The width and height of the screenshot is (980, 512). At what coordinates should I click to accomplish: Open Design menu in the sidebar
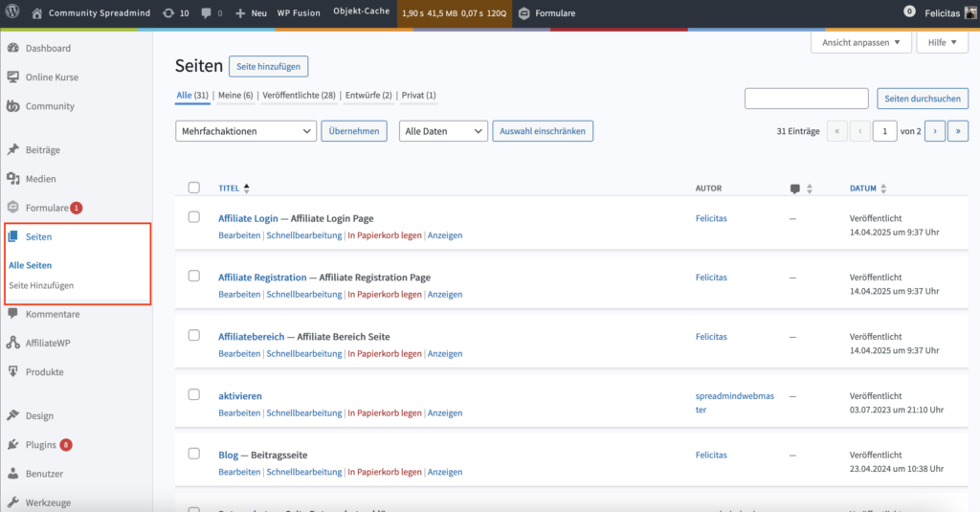coord(39,415)
